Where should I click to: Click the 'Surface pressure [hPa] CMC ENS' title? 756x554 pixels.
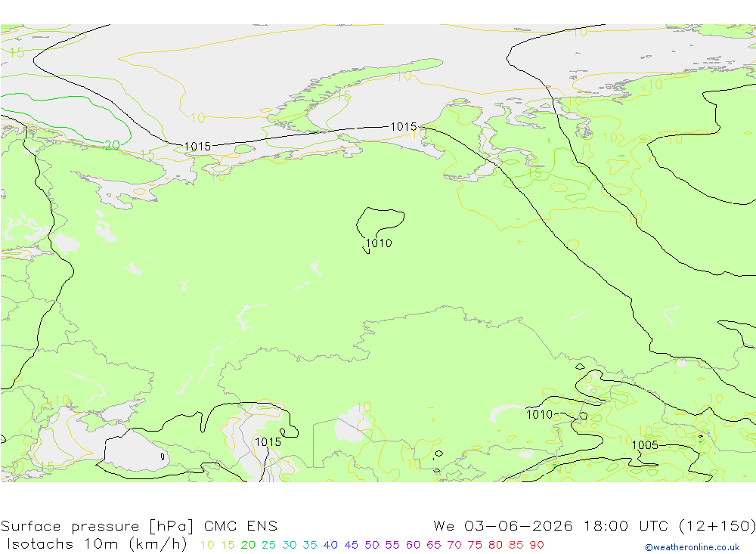pyautogui.click(x=139, y=525)
